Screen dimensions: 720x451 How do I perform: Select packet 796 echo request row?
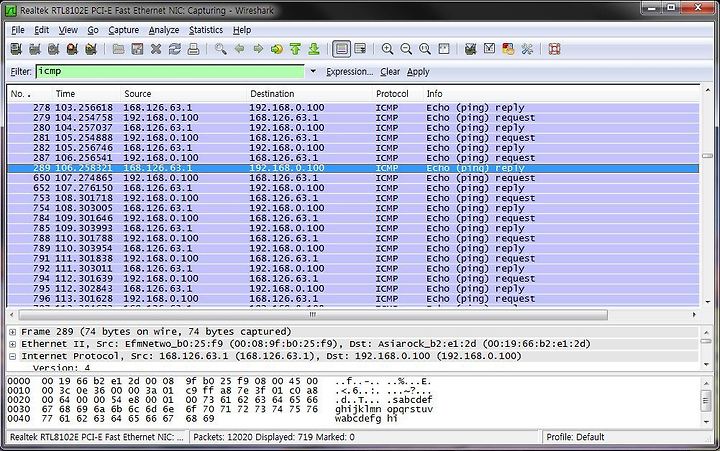click(x=353, y=299)
